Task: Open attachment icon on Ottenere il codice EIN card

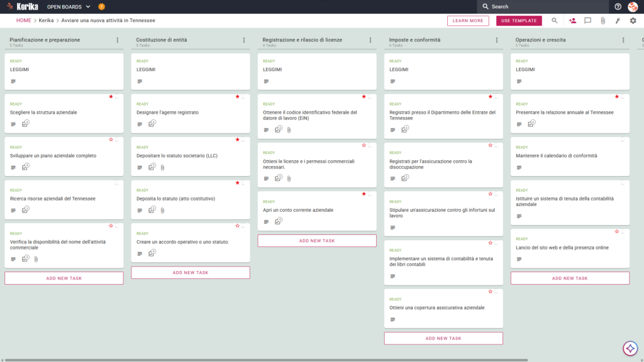Action: (x=289, y=130)
